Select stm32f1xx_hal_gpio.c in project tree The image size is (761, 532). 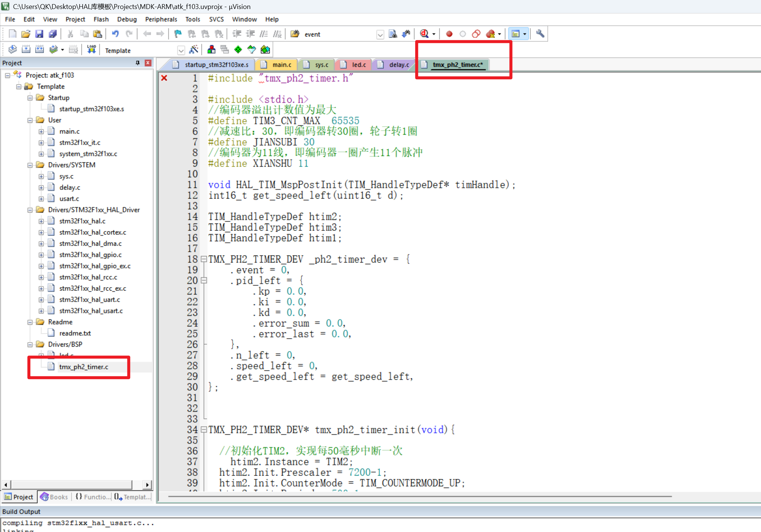(90, 255)
